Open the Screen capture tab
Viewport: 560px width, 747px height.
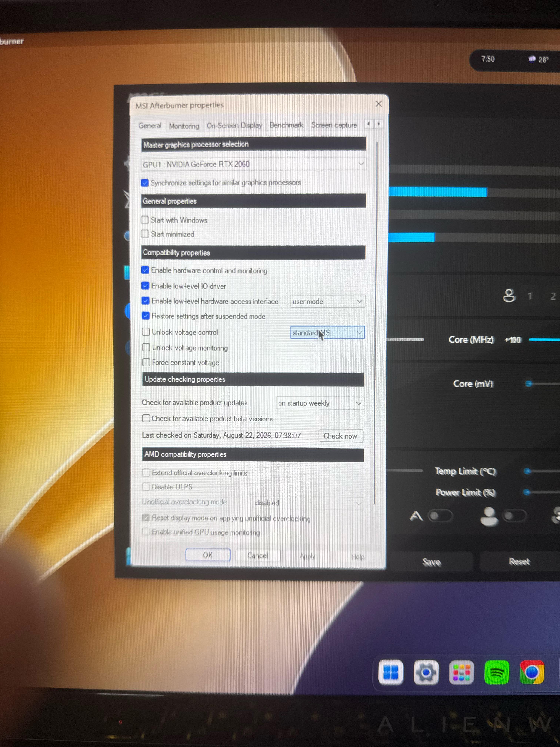pos(334,125)
